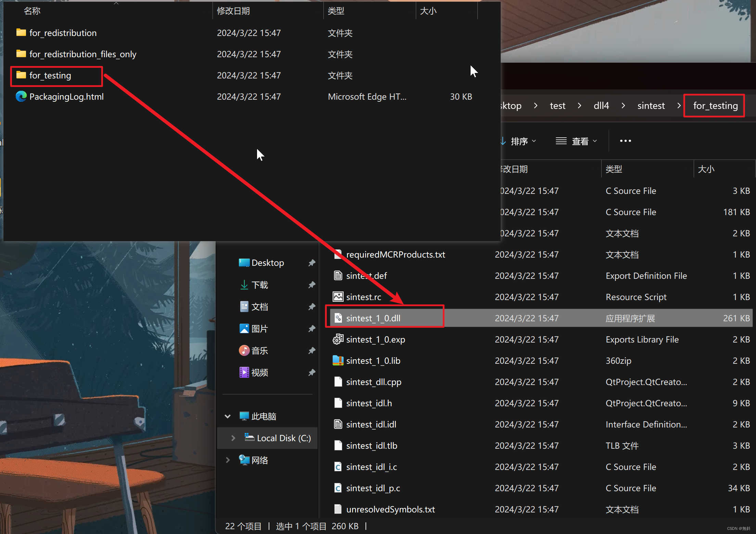
Task: Click the sintest_1_0.lib archive icon
Action: (x=338, y=361)
